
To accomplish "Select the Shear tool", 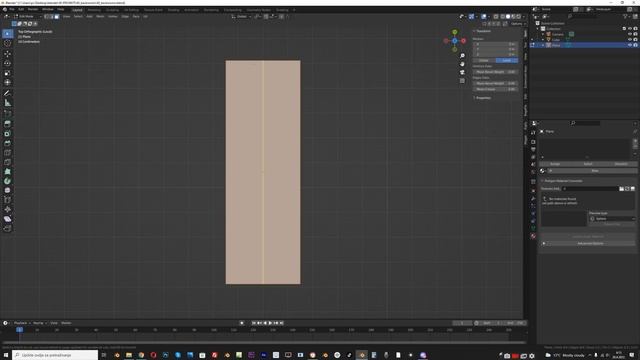I will [x=7, y=219].
